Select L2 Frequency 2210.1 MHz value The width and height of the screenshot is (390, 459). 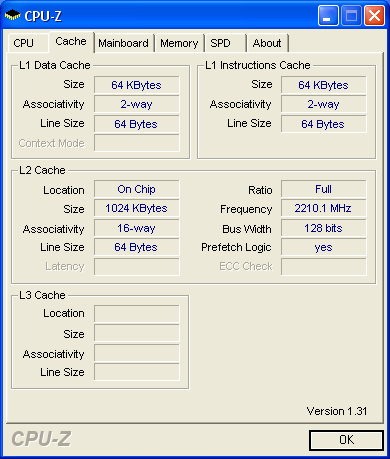pos(324,208)
